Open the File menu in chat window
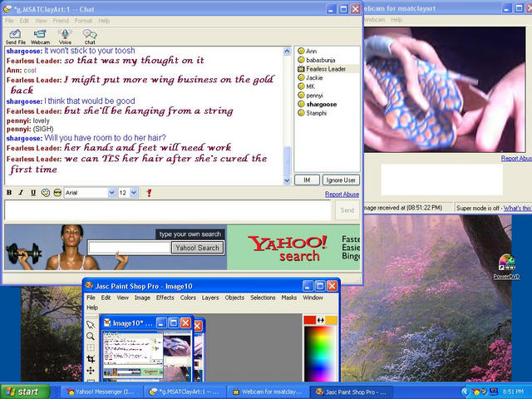The image size is (532, 399). point(9,21)
